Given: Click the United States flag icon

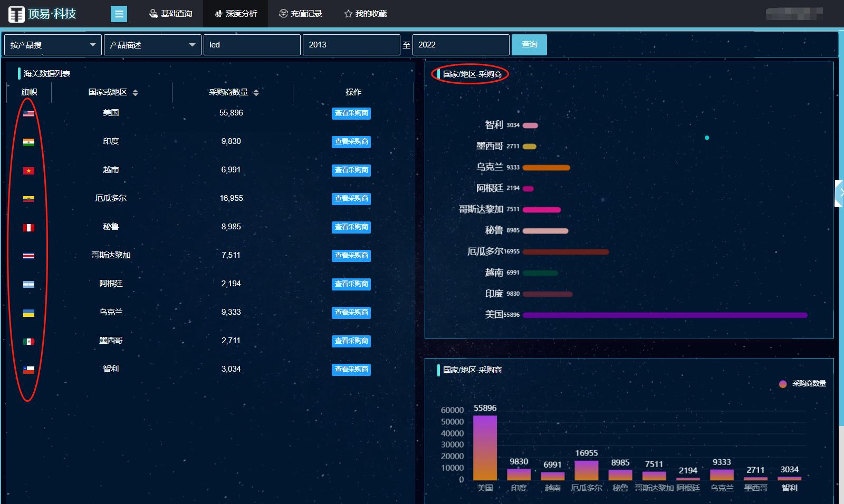Looking at the screenshot, I should (29, 113).
